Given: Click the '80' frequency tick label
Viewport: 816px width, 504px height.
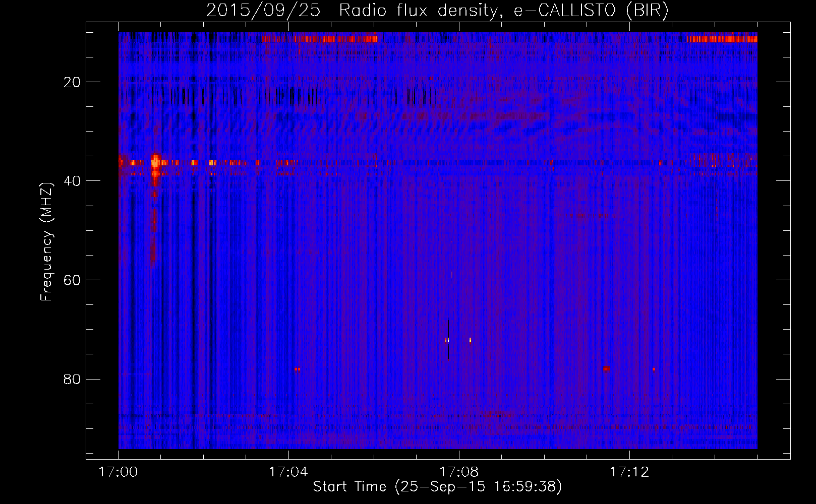Looking at the screenshot, I should pos(73,379).
